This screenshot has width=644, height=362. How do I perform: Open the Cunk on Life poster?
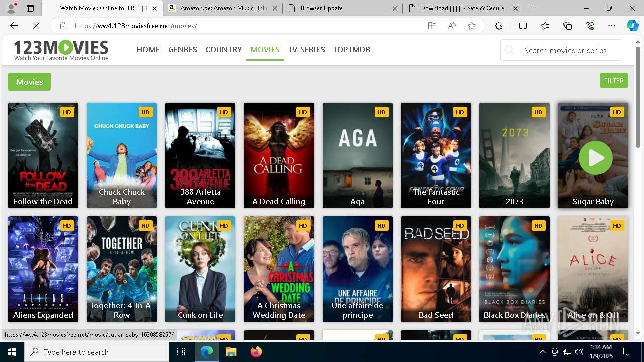point(200,269)
